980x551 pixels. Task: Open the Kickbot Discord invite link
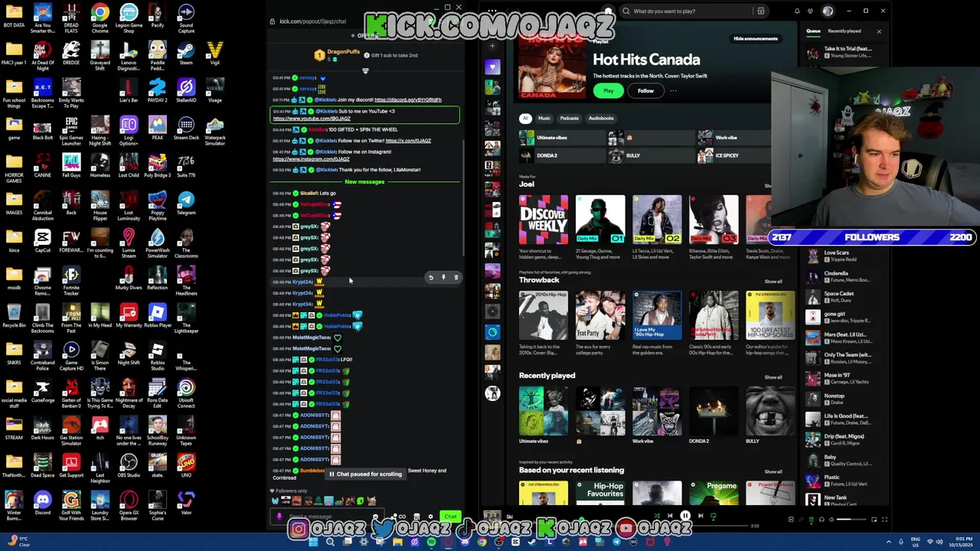[x=407, y=99]
